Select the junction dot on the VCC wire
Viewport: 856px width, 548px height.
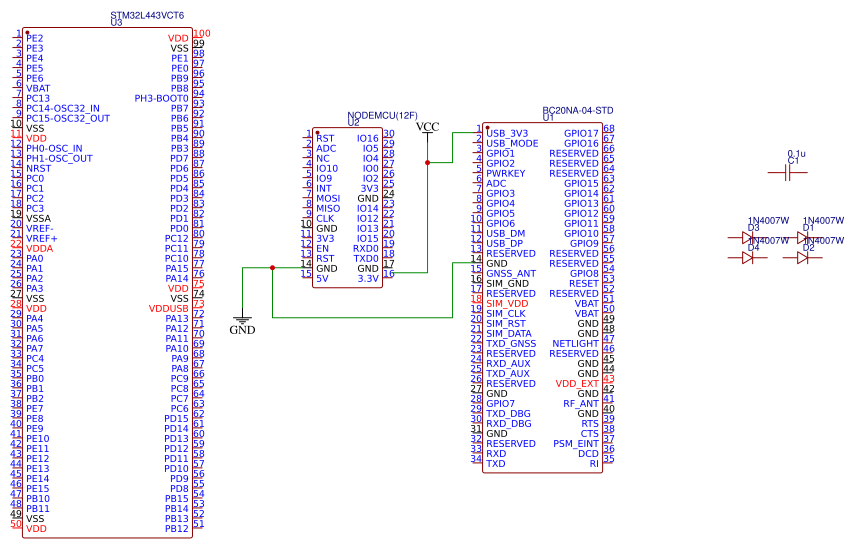tap(427, 163)
